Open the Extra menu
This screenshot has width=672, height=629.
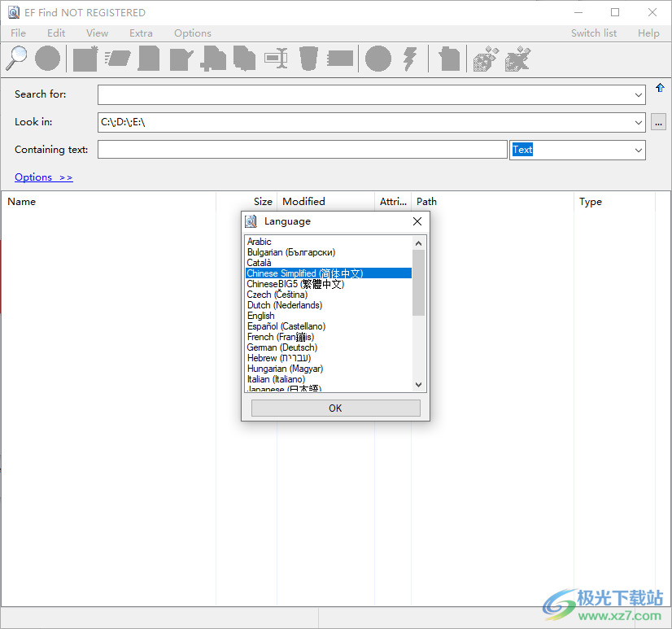coord(141,33)
